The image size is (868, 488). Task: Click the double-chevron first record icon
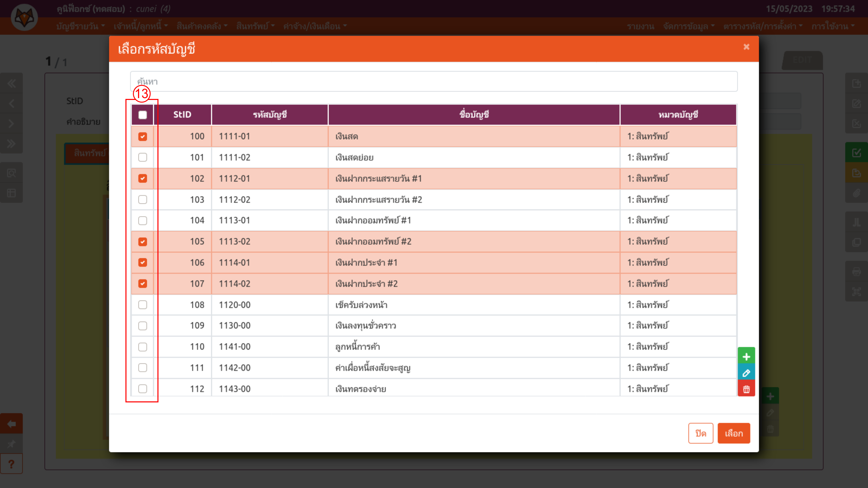click(x=11, y=83)
